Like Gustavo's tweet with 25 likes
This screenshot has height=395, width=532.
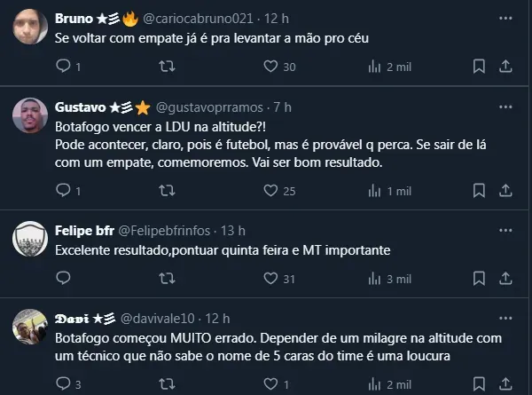[x=268, y=190]
